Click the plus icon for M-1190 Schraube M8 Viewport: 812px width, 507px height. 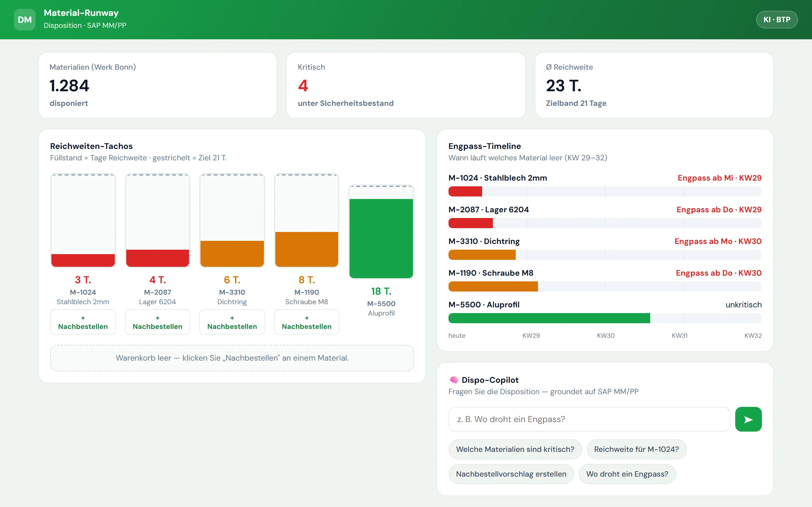pyautogui.click(x=307, y=318)
